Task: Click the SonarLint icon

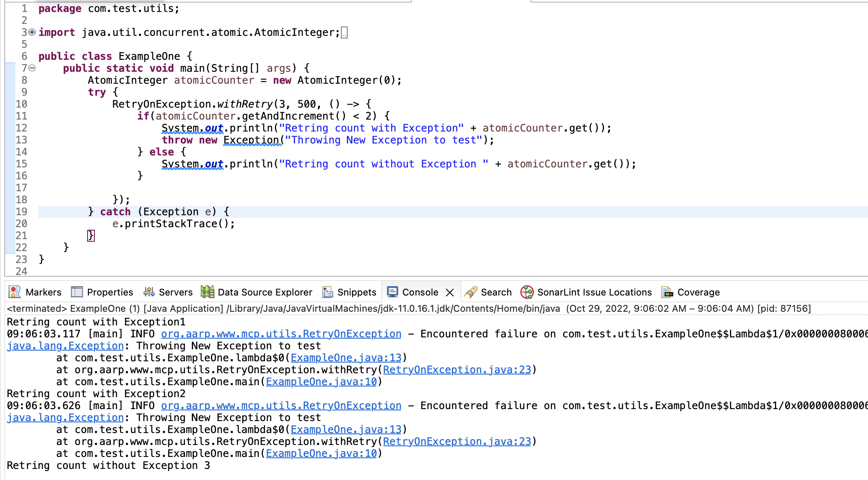Action: [x=527, y=292]
